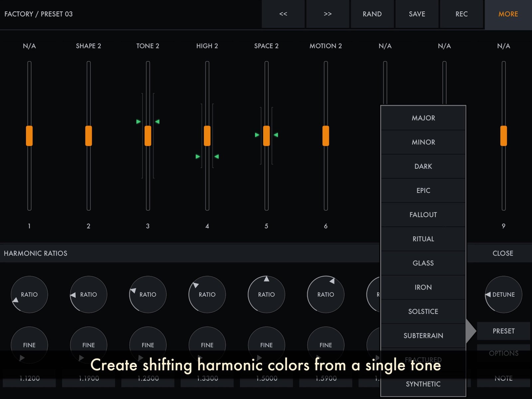Click the RATIO knob above 1.1900

point(88,295)
